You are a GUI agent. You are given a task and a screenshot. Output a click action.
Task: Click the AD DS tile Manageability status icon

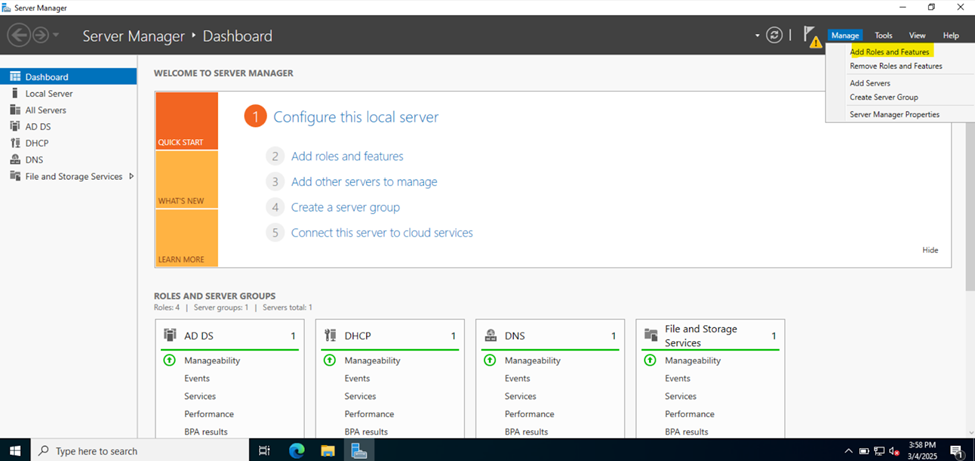[x=169, y=360]
